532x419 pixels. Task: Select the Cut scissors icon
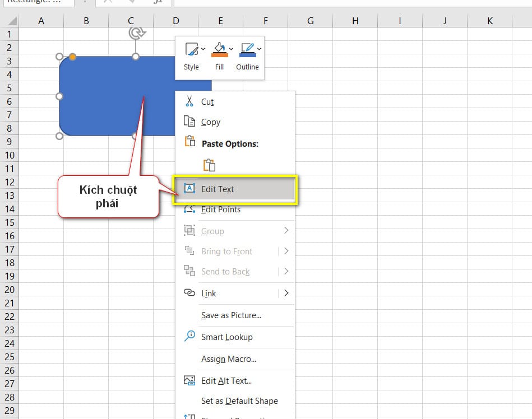pos(191,102)
